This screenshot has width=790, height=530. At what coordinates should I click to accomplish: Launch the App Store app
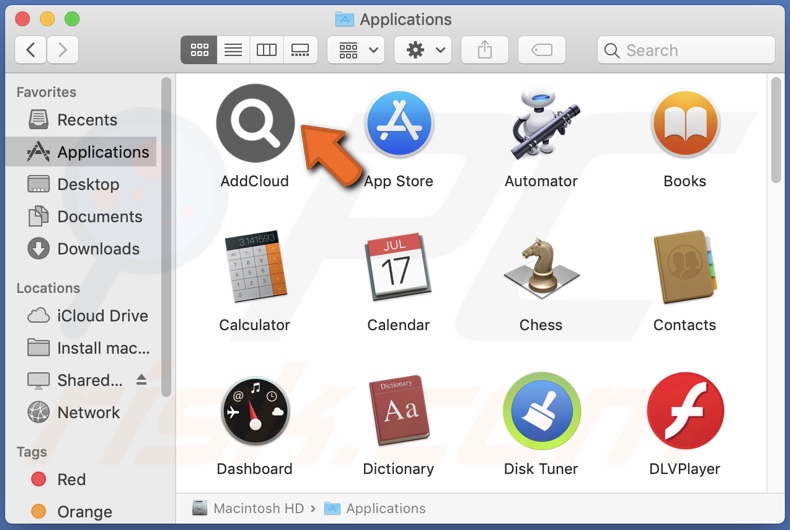pyautogui.click(x=398, y=124)
